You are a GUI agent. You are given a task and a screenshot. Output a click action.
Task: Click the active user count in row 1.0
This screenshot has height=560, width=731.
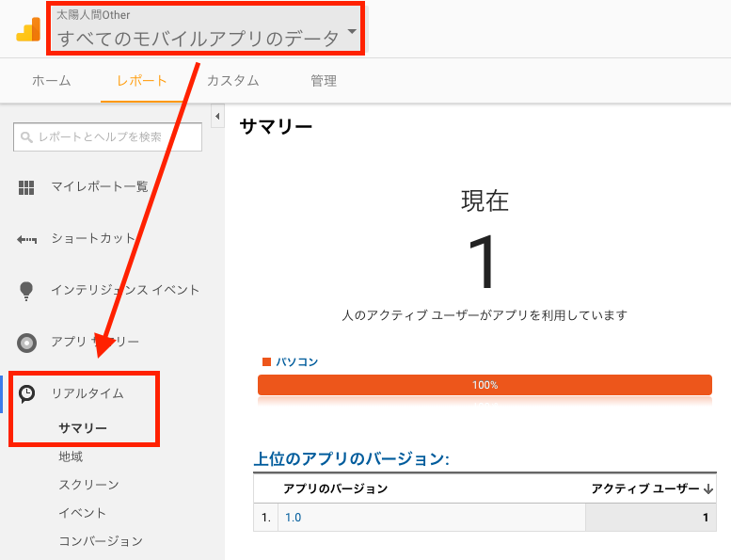(706, 518)
